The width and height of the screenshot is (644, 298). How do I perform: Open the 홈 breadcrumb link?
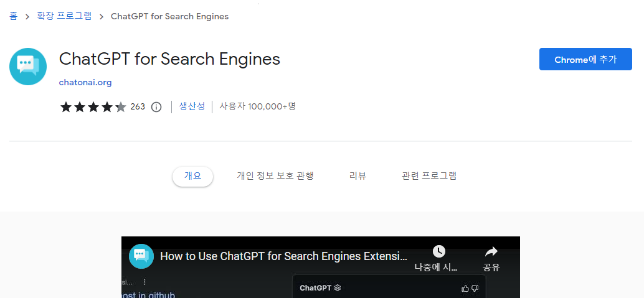(x=14, y=16)
